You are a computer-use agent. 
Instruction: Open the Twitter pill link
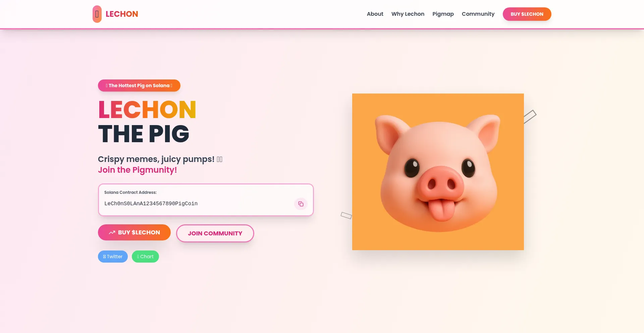pyautogui.click(x=113, y=257)
